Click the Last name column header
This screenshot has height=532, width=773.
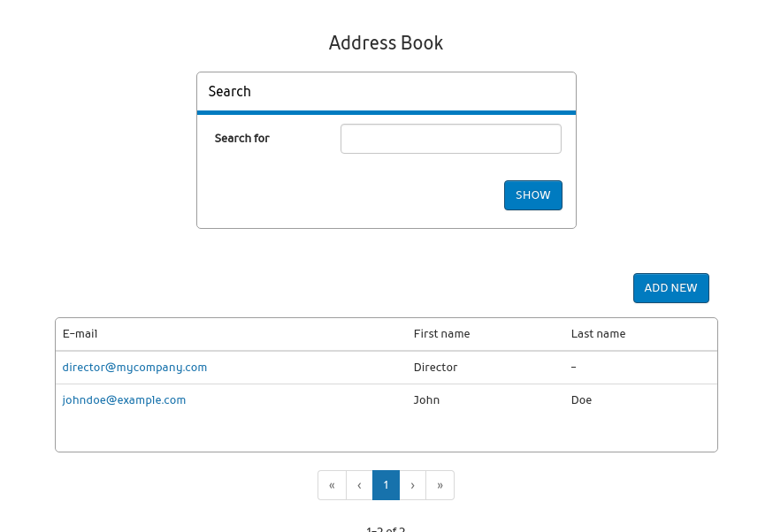(598, 334)
